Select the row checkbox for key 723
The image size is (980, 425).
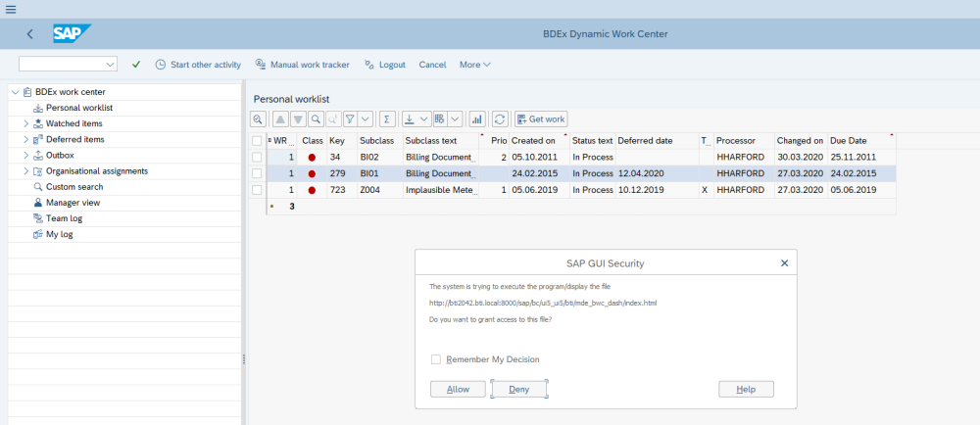coord(257,190)
